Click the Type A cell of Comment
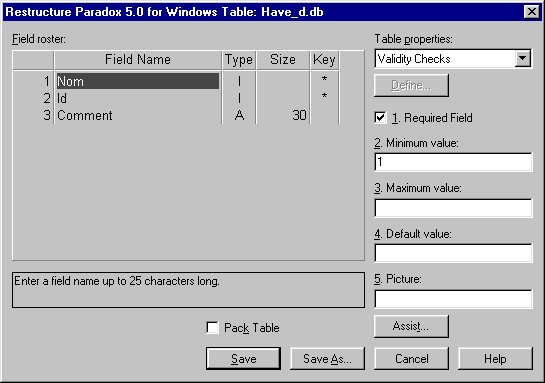 (x=239, y=115)
